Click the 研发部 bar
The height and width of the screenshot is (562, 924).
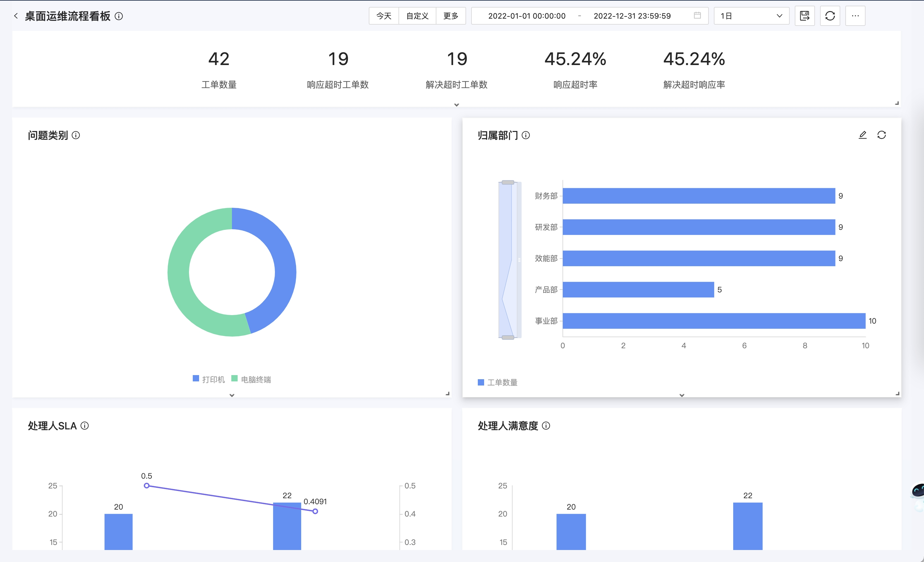pyautogui.click(x=699, y=227)
